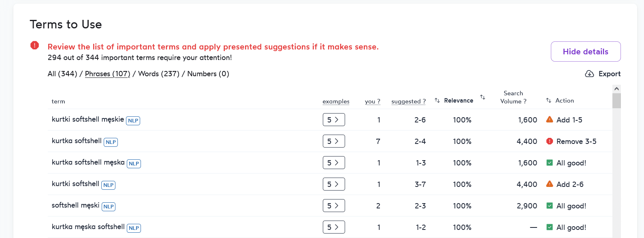Click NLP badge next to kurtka softshell
Image resolution: width=644 pixels, height=238 pixels.
111,142
